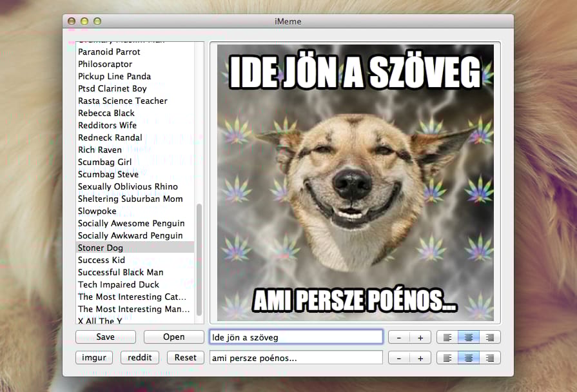
Task: Zoom the iMeme window with green button
Action: pyautogui.click(x=97, y=21)
